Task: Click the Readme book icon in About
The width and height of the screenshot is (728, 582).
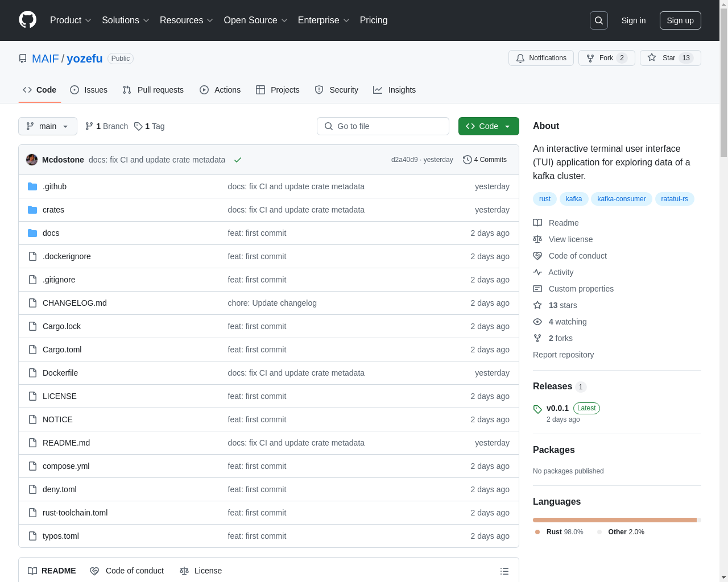Action: 537,223
